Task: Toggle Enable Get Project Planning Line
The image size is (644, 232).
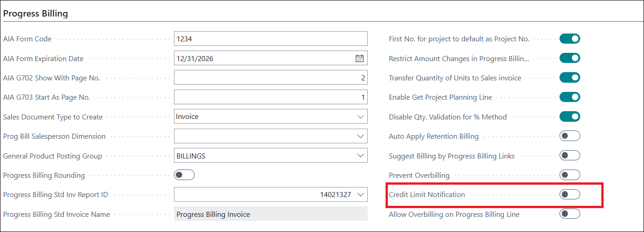Action: 570,97
